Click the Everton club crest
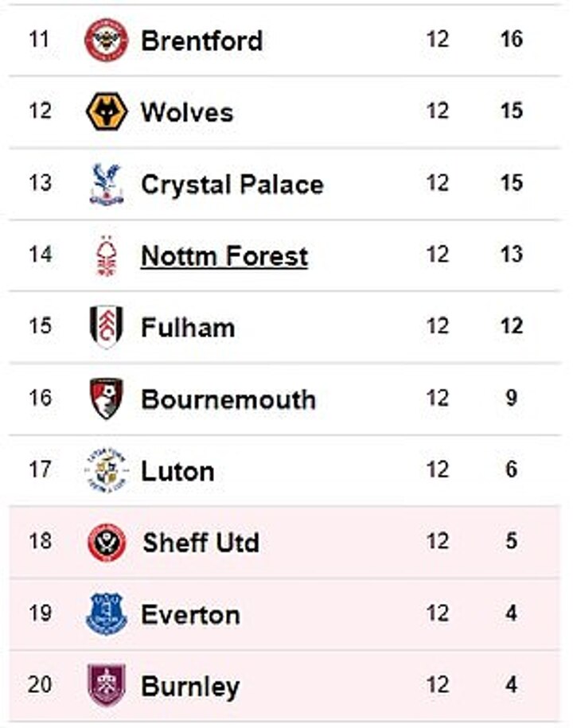The image size is (573, 728). (107, 614)
